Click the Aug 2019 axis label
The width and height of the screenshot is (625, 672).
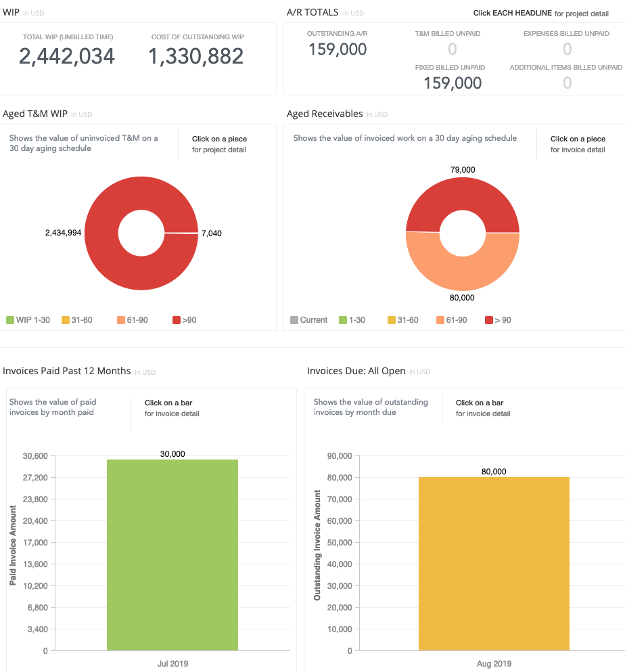(494, 663)
